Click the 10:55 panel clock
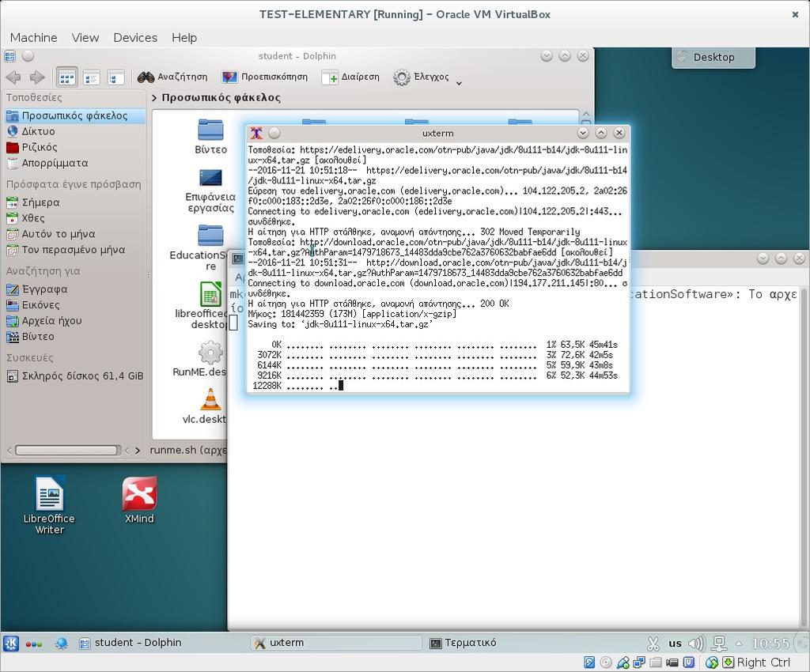 click(770, 643)
